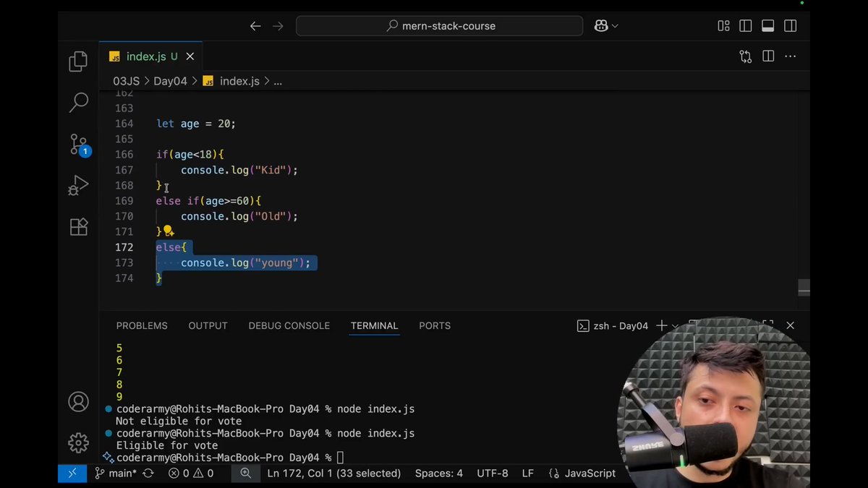Click the zoom magnifier status icon
The image size is (868, 488).
click(x=246, y=474)
